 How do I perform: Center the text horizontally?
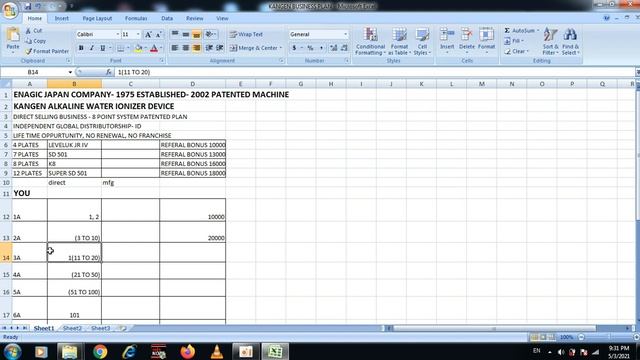coord(186,48)
